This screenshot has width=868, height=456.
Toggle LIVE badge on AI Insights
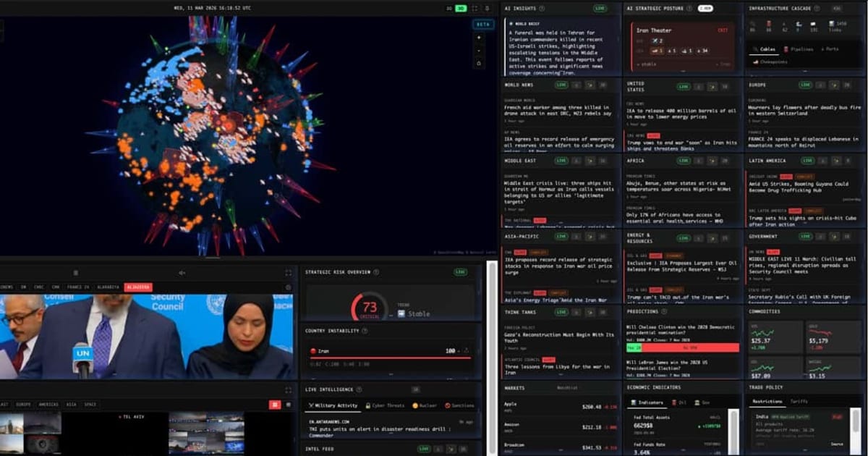pos(600,8)
